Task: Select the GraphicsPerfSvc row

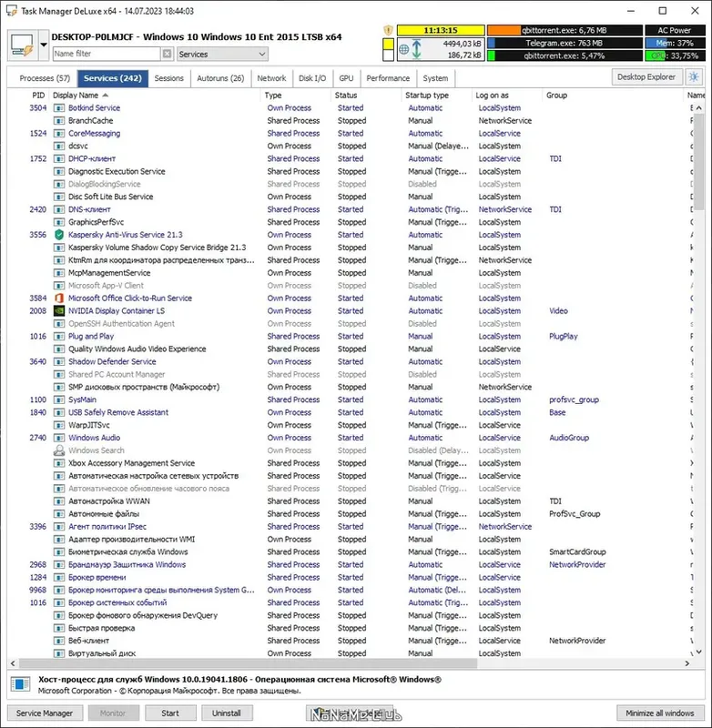Action: point(349,222)
